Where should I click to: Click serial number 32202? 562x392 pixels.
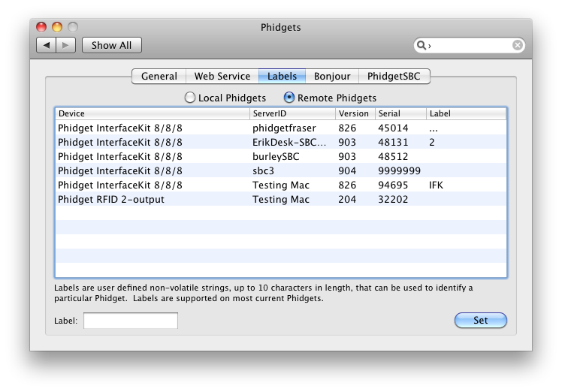click(393, 199)
